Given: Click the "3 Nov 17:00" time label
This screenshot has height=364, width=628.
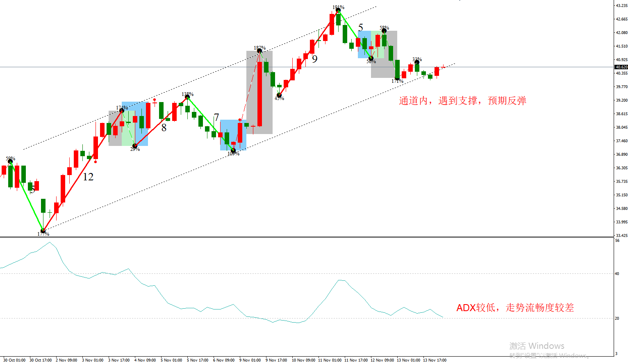Looking at the screenshot, I should point(119,360).
